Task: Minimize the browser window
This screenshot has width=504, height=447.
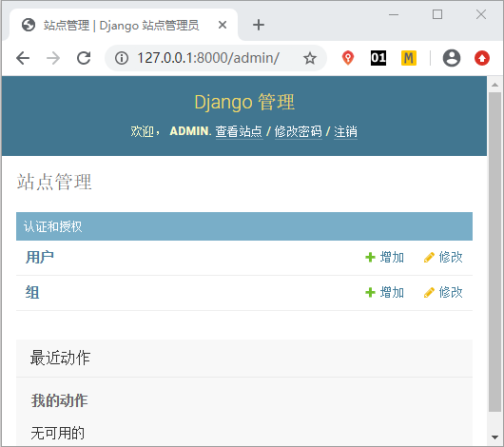Action: tap(394, 14)
